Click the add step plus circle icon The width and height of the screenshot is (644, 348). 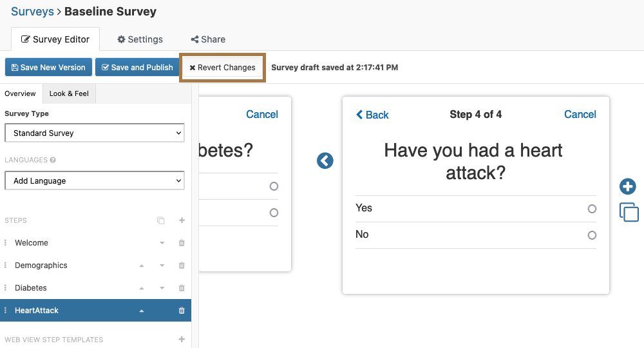point(627,187)
